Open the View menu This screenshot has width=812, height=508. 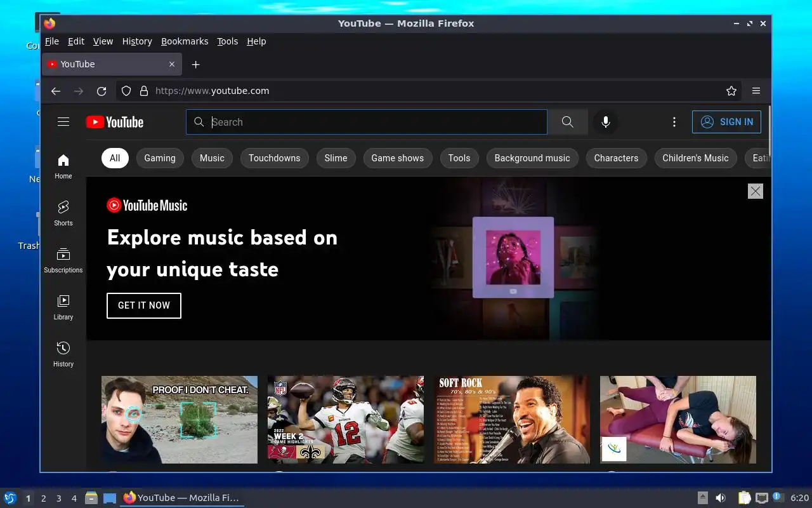pyautogui.click(x=103, y=41)
